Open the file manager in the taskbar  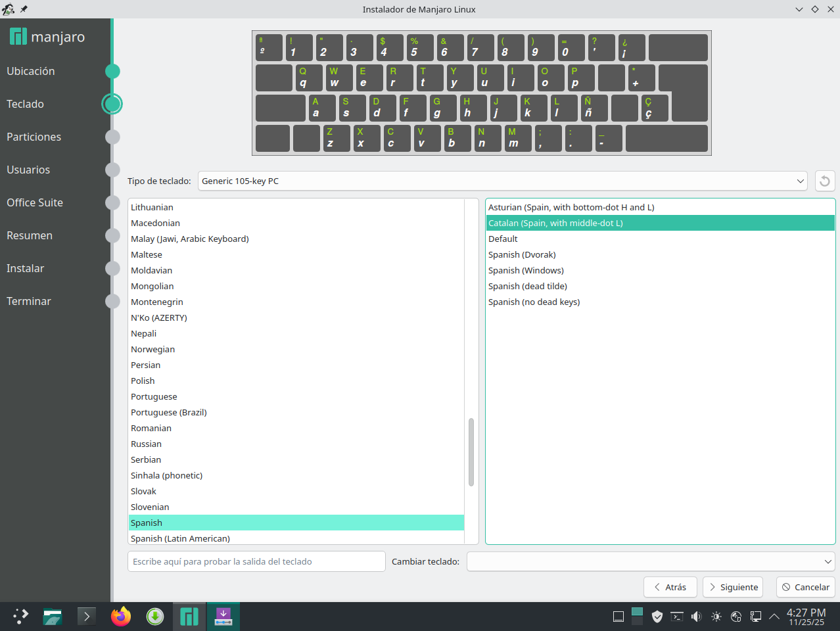tap(53, 617)
